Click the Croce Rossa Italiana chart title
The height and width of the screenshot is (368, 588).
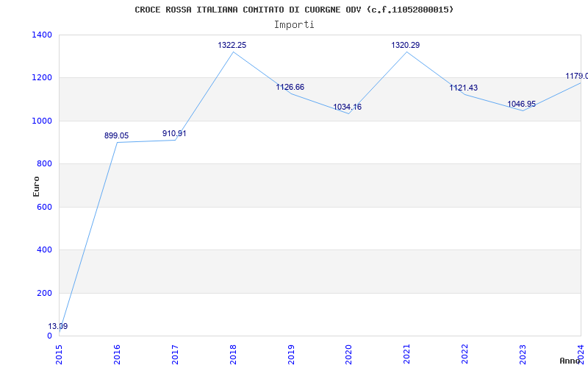click(x=294, y=10)
